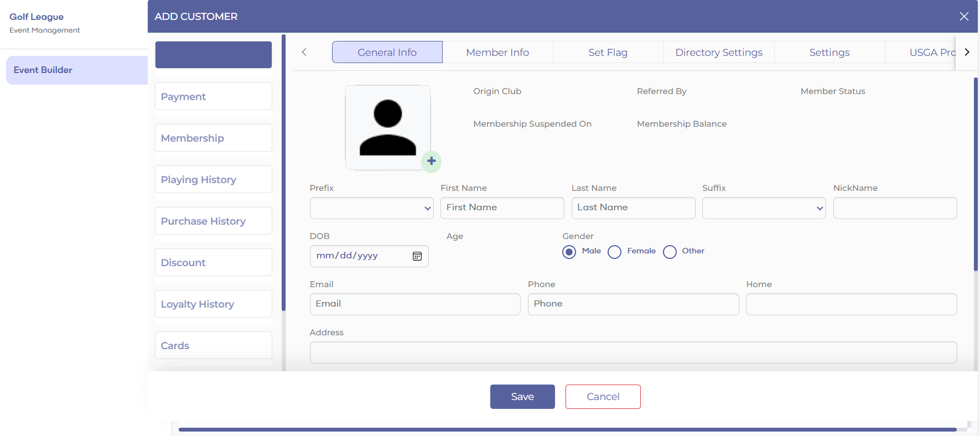Open Purchase History in the side panel
The width and height of the screenshot is (980, 436).
point(214,221)
